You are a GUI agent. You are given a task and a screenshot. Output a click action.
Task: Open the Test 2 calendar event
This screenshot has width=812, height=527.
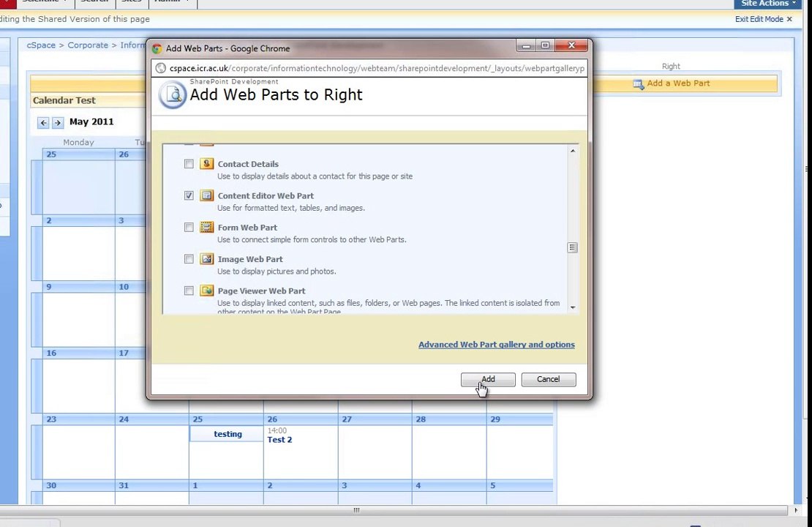pos(279,439)
